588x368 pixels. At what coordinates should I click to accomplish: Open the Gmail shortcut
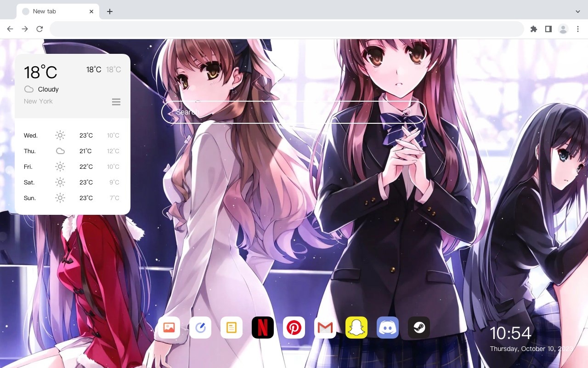pos(325,328)
